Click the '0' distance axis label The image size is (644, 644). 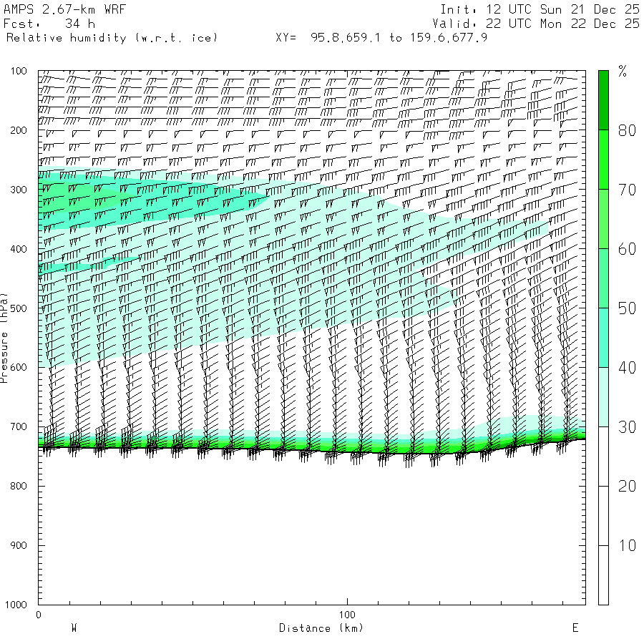pyautogui.click(x=39, y=615)
